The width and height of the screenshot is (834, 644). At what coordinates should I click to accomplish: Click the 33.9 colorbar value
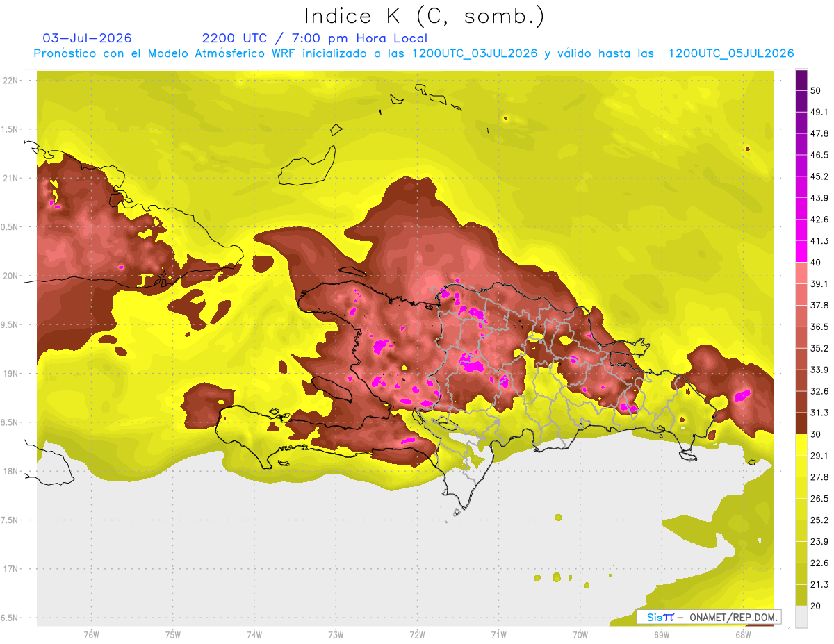[x=819, y=370]
